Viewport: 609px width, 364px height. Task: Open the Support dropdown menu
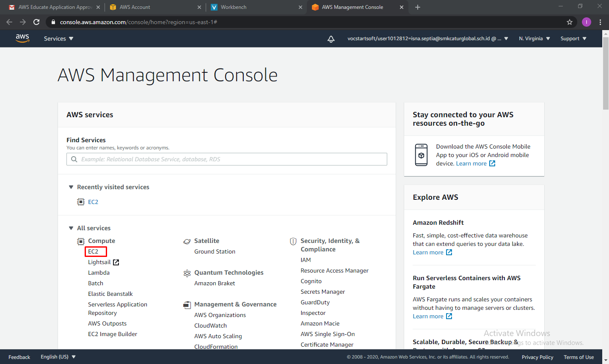[x=573, y=39]
